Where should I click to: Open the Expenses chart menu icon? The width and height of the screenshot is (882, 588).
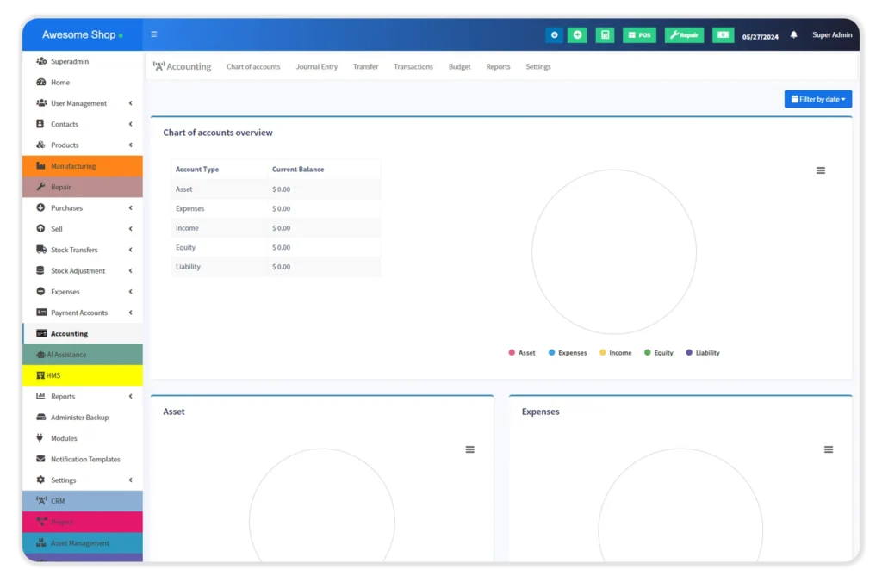pyautogui.click(x=828, y=449)
